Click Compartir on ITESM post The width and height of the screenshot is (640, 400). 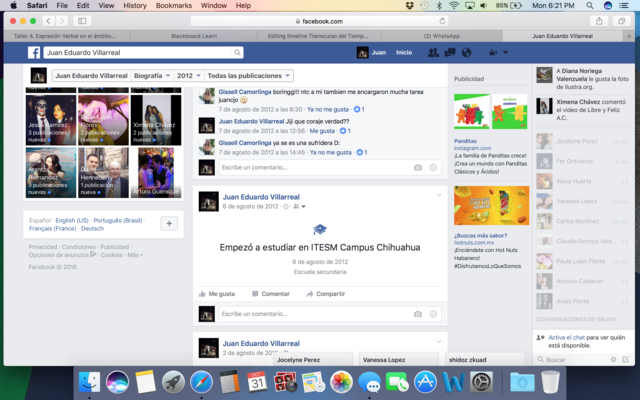[x=326, y=294]
